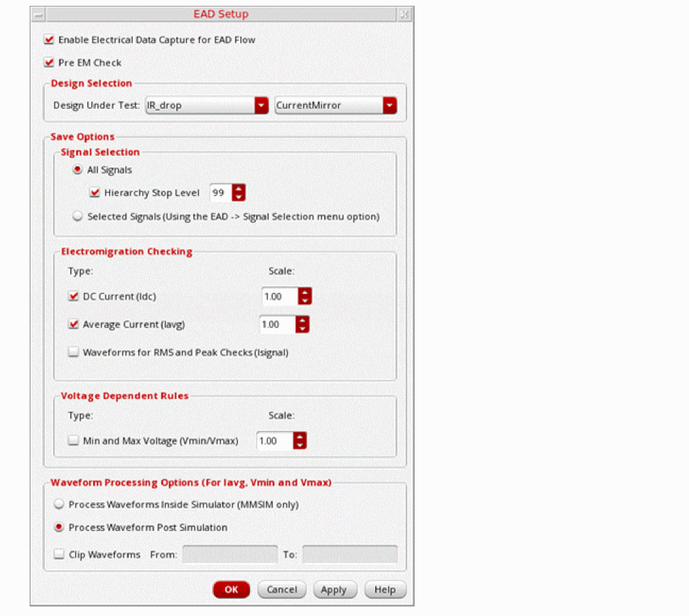This screenshot has width=689, height=616.
Task: Decrease Vmin/Vmax scale with down arrow
Action: [300, 445]
